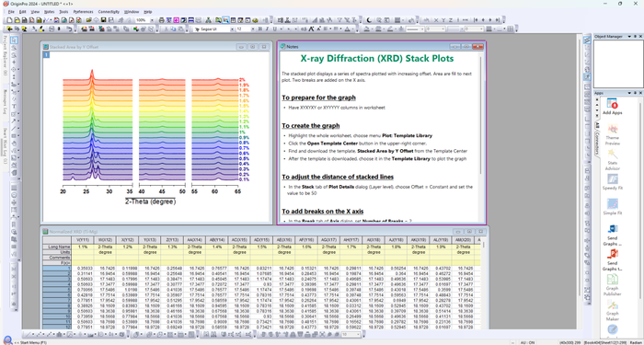Switch to the Connectors tab in Apps
Image resolution: width=644 pixels, height=345 pixels.
[598, 144]
